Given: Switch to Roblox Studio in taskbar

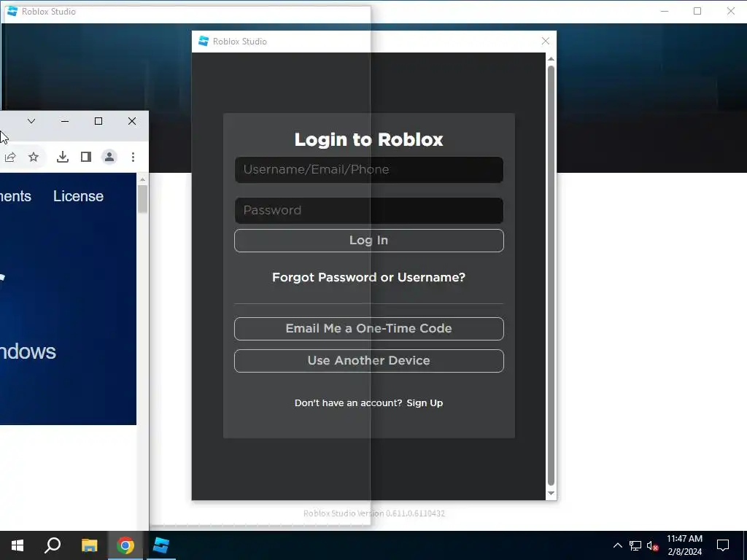Looking at the screenshot, I should (x=161, y=545).
